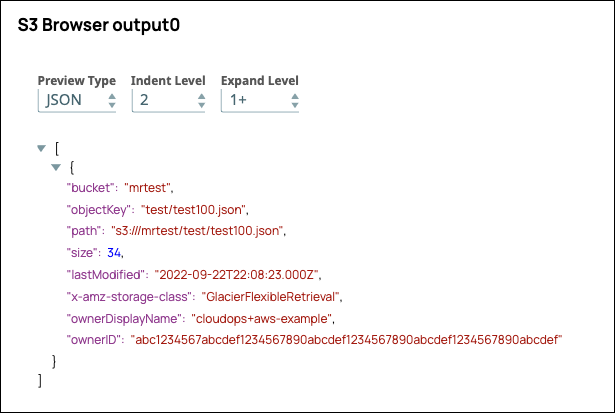Click the "s3:///mrtest/test/test100.json" path value
Image resolution: width=615 pixels, height=413 pixels.
point(198,231)
